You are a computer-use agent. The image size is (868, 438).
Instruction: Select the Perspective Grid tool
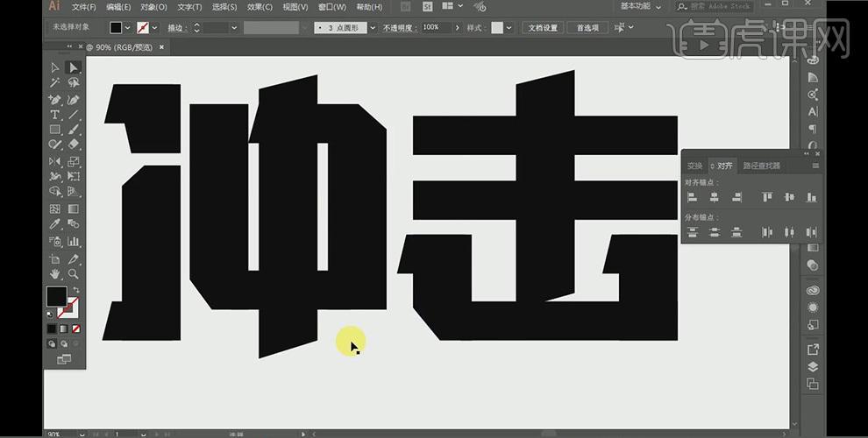pyautogui.click(x=73, y=191)
